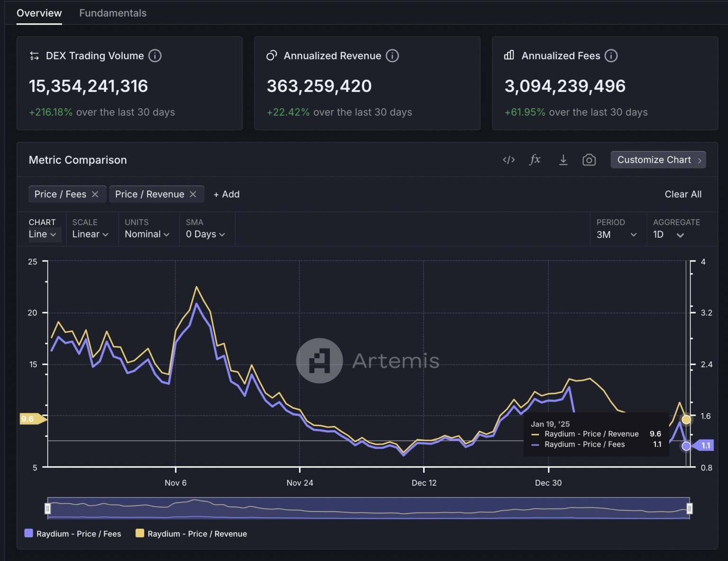Show info for DEX Trading Volume
This screenshot has width=728, height=561.
click(x=155, y=56)
